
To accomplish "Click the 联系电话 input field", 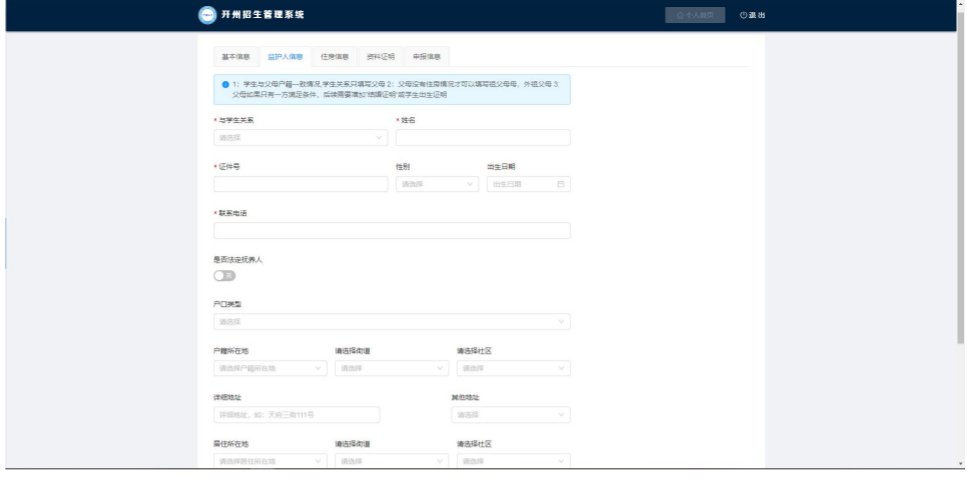I will (392, 230).
